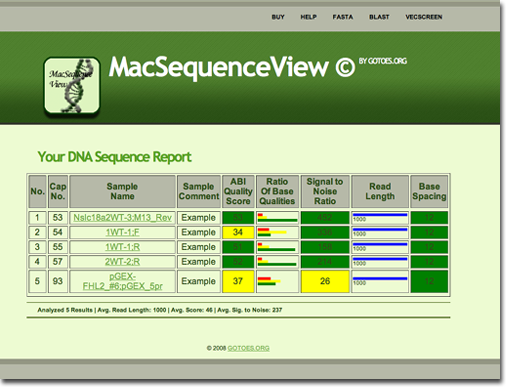Select the BLAST navigation item

coord(379,17)
